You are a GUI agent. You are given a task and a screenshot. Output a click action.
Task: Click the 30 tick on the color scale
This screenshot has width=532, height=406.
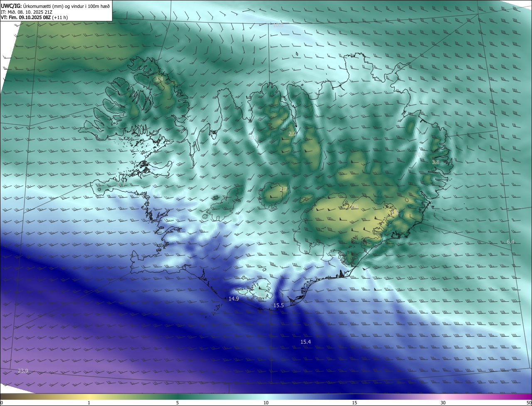point(443,403)
